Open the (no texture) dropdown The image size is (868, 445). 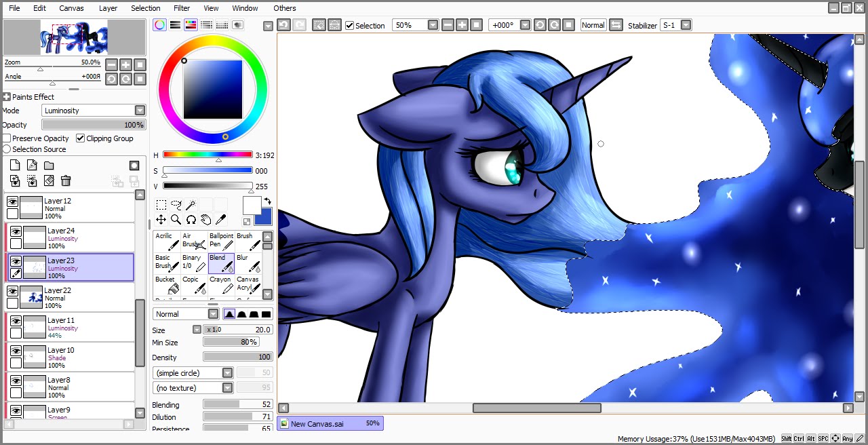click(193, 388)
